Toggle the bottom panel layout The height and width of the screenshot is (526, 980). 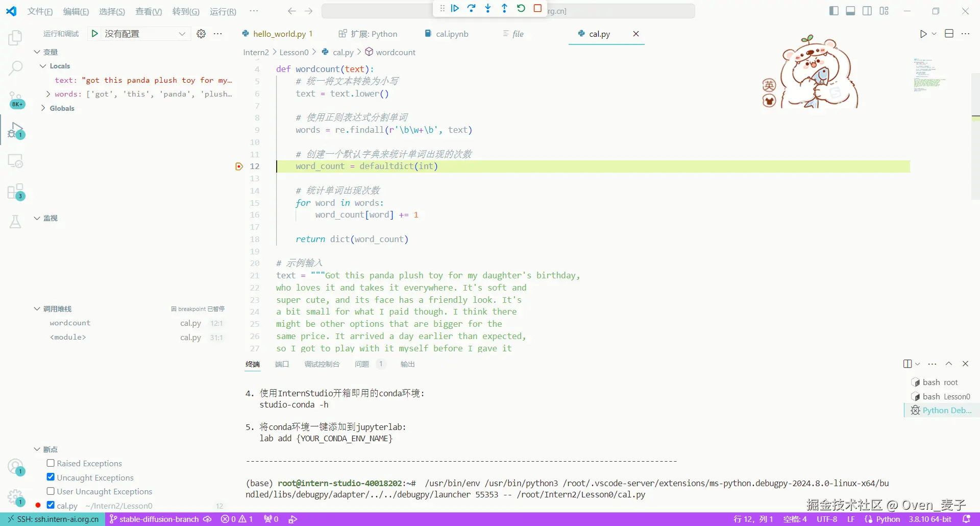point(850,11)
